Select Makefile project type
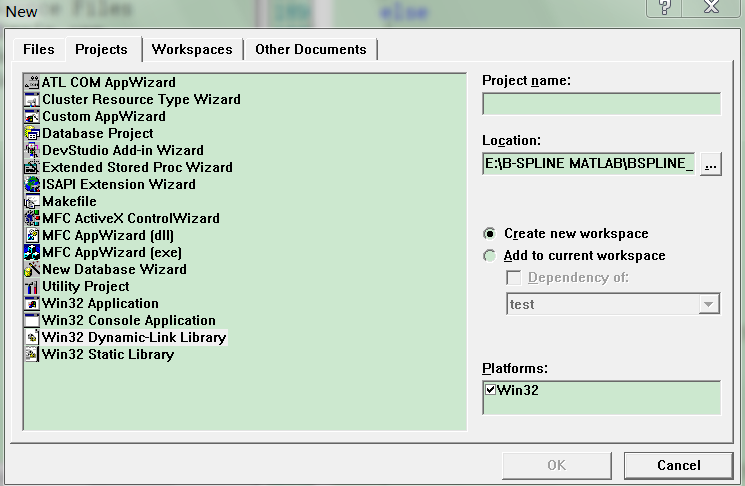745x486 pixels. click(x=69, y=201)
